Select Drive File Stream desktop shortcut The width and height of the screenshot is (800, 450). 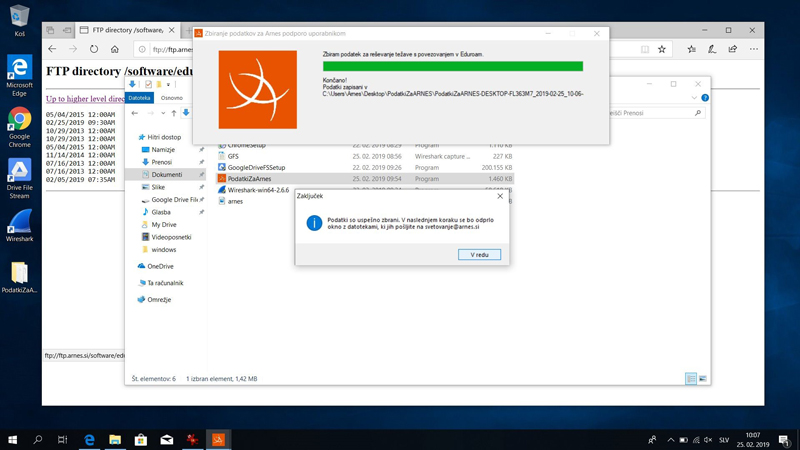click(19, 179)
